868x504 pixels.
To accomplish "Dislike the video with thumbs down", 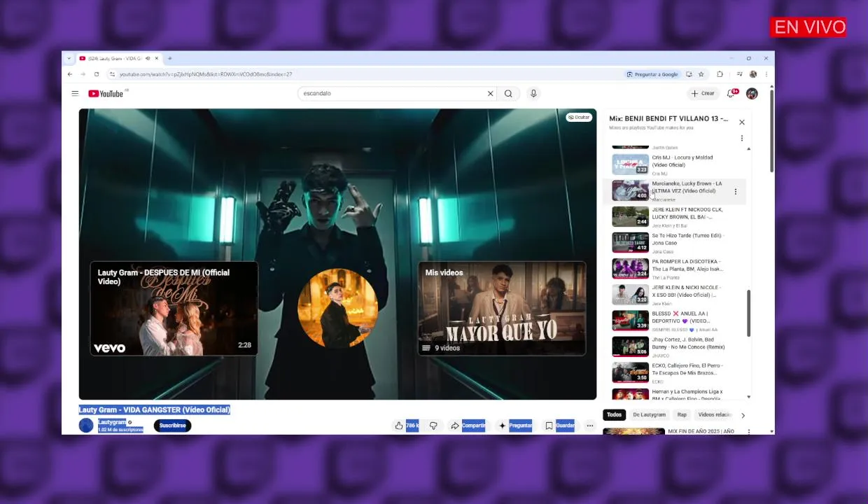I will (433, 426).
